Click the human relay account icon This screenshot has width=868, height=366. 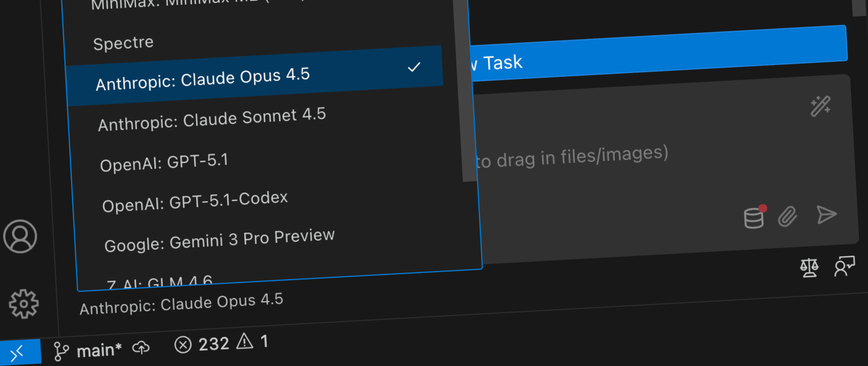pyautogui.click(x=844, y=266)
